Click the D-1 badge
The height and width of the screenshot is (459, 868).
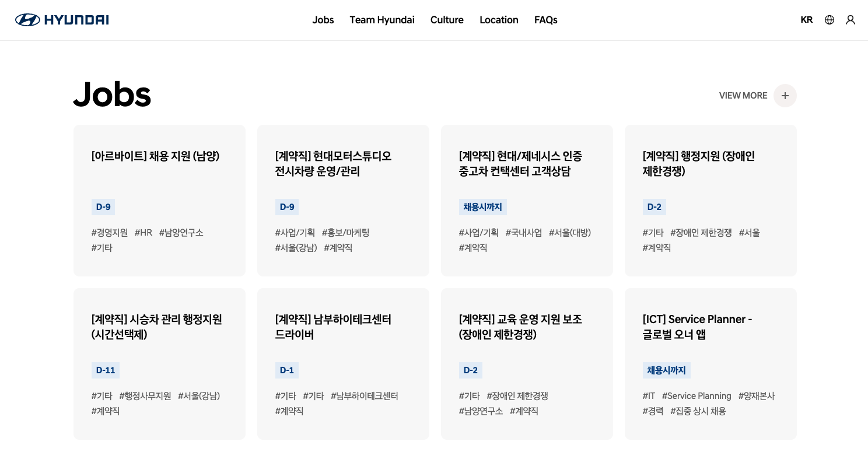287,370
